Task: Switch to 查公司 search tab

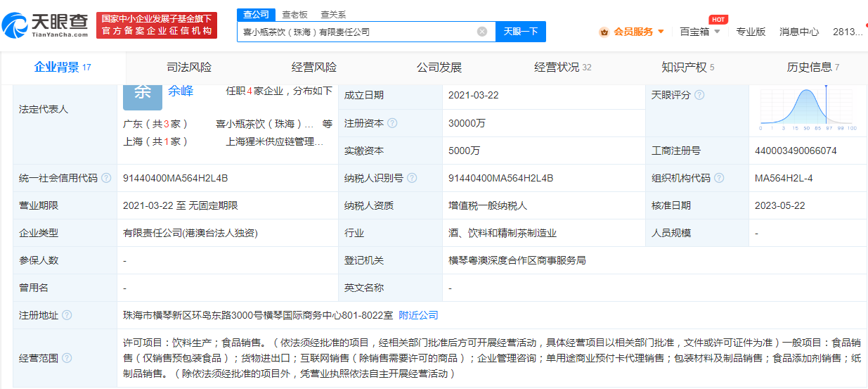Action: tap(256, 14)
